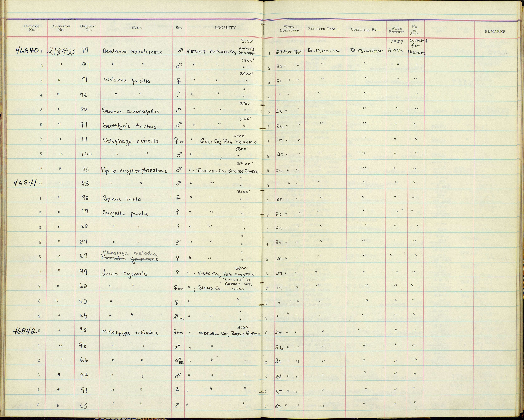Click the 'Remarks' column header
The width and height of the screenshot is (524, 420).
495,32
